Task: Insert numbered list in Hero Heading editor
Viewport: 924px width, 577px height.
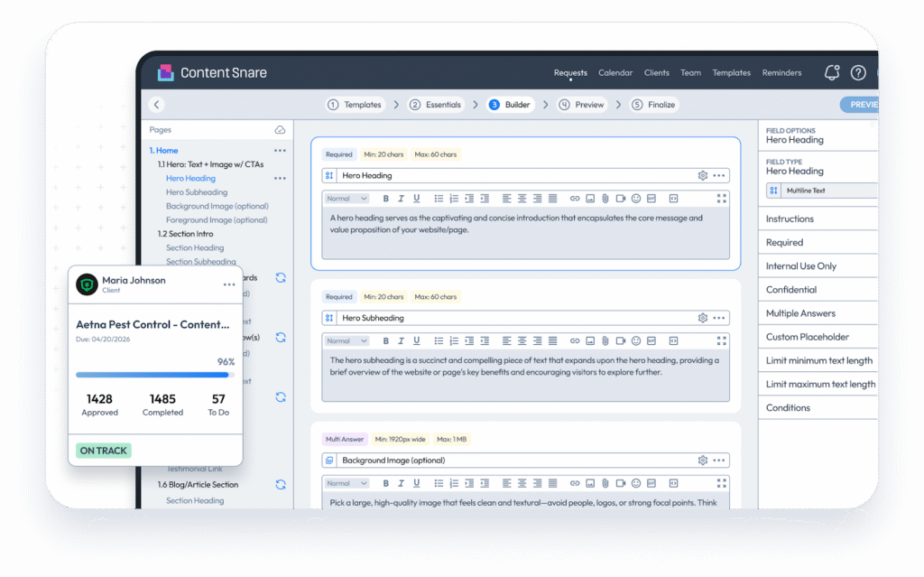Action: pos(454,199)
